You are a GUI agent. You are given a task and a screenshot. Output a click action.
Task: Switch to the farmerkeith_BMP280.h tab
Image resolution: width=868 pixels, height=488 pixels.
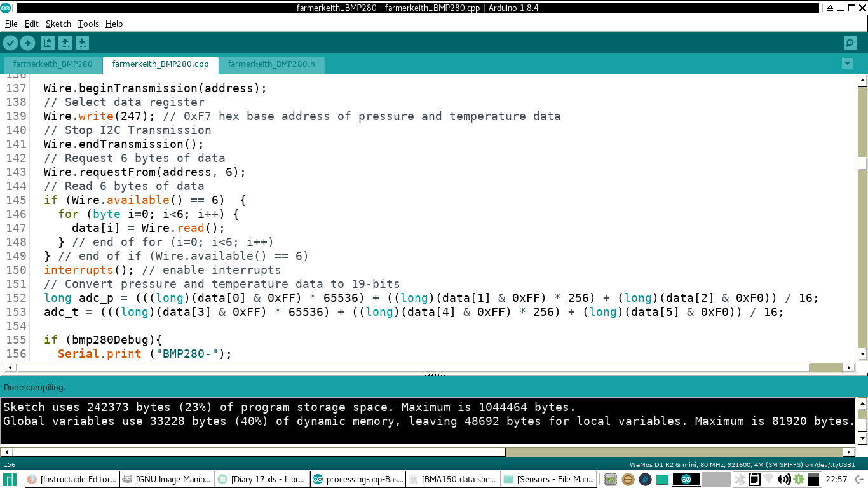tap(271, 64)
